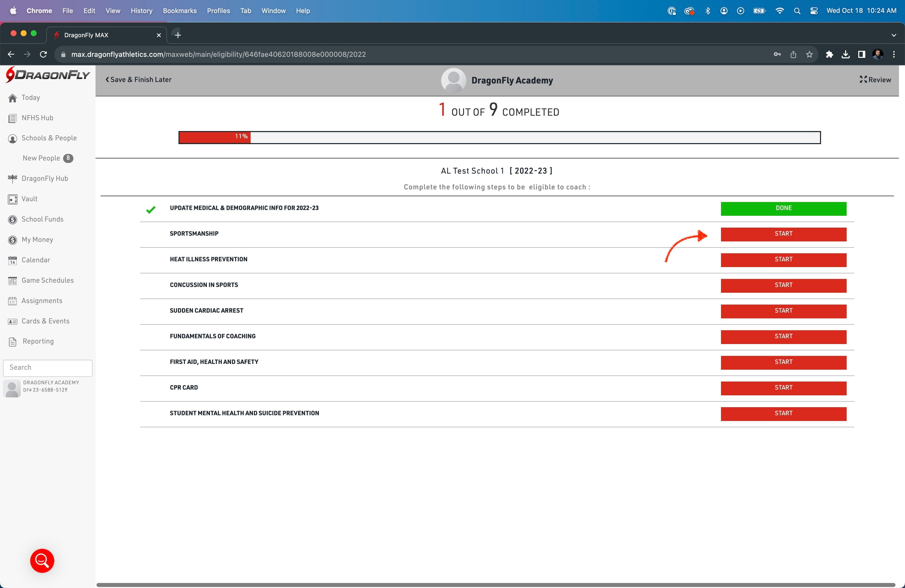Click the red floating search bubble
Viewport: 905px width, 588px height.
coord(42,560)
